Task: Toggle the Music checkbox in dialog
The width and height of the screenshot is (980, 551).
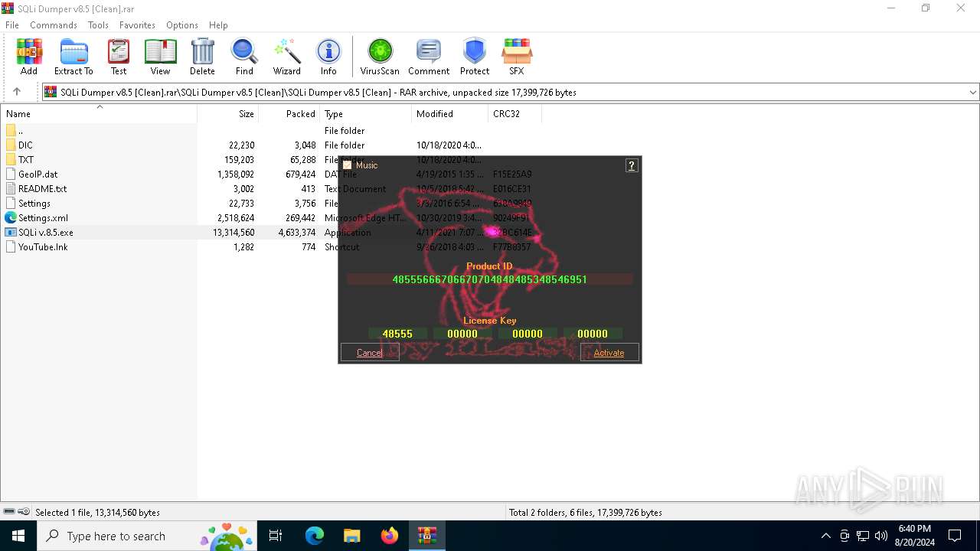Action: tap(347, 165)
